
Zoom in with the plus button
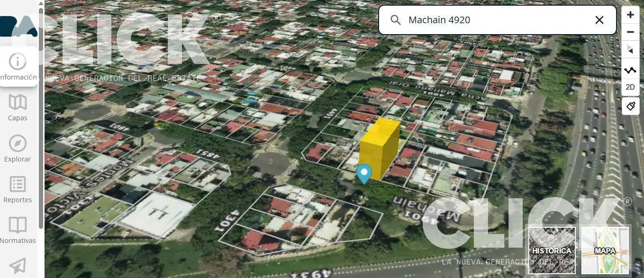tap(630, 15)
